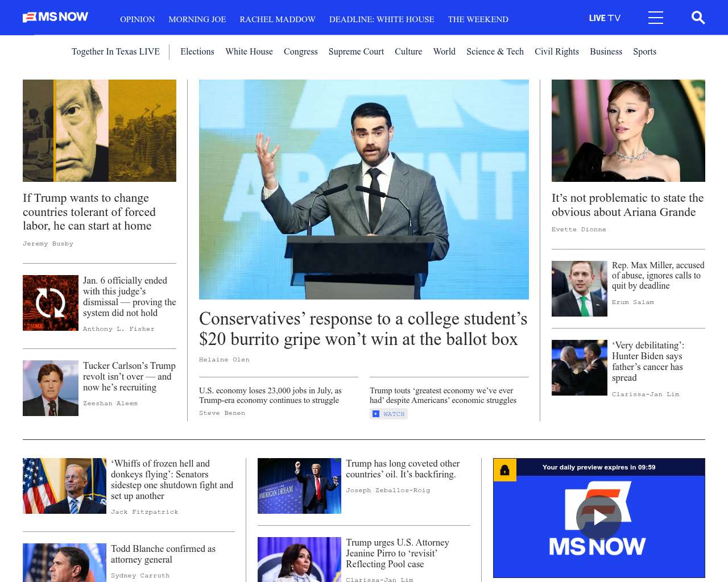Click author name Jeremy Busby

48,244
